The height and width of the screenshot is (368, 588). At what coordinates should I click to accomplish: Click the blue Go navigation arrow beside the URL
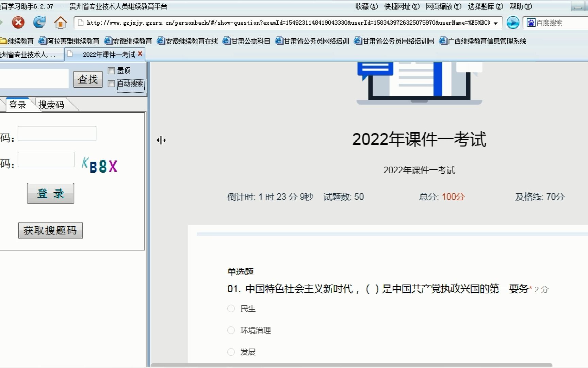513,23
